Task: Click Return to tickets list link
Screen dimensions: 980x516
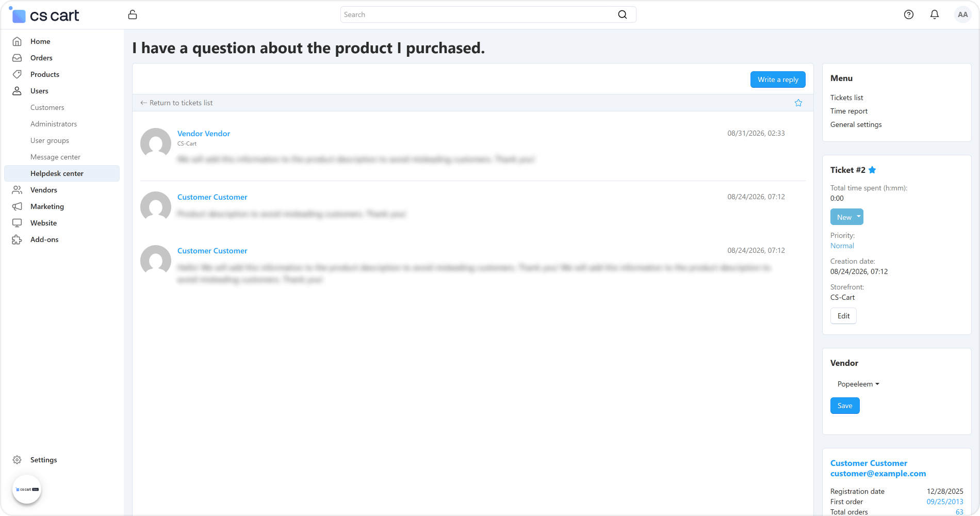Action: pos(176,103)
